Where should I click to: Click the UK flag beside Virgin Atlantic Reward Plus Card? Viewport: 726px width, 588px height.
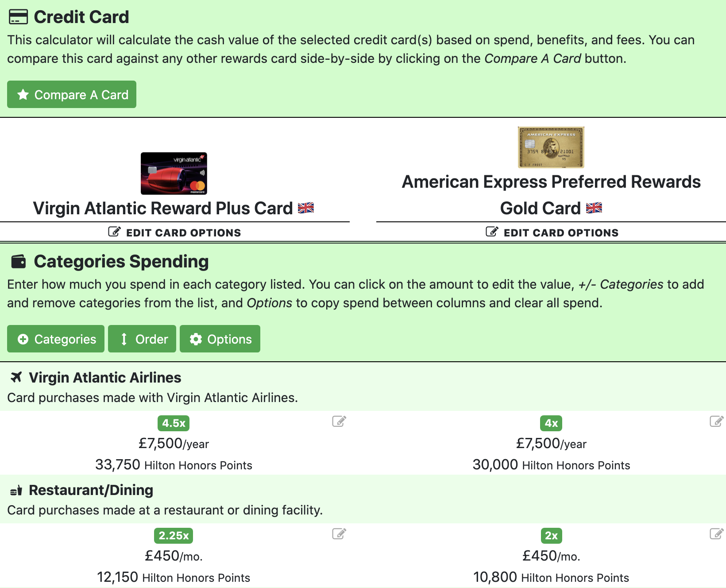[x=306, y=208]
